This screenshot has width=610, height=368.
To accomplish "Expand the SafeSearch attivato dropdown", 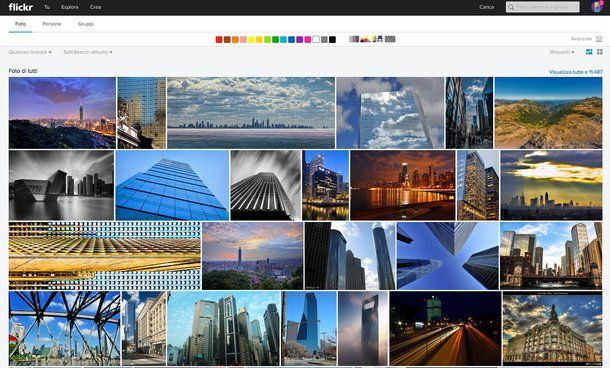I will pyautogui.click(x=88, y=52).
